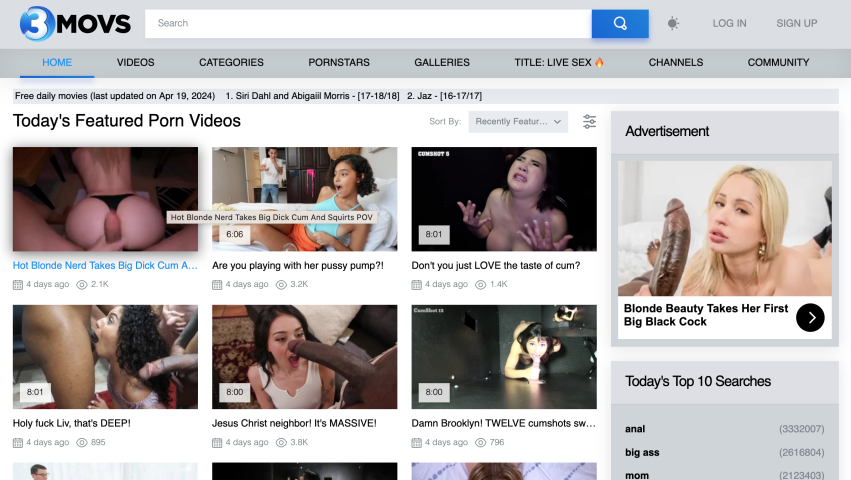Select the first term in Top 10 Searches
This screenshot has width=851, height=480.
[x=635, y=429]
